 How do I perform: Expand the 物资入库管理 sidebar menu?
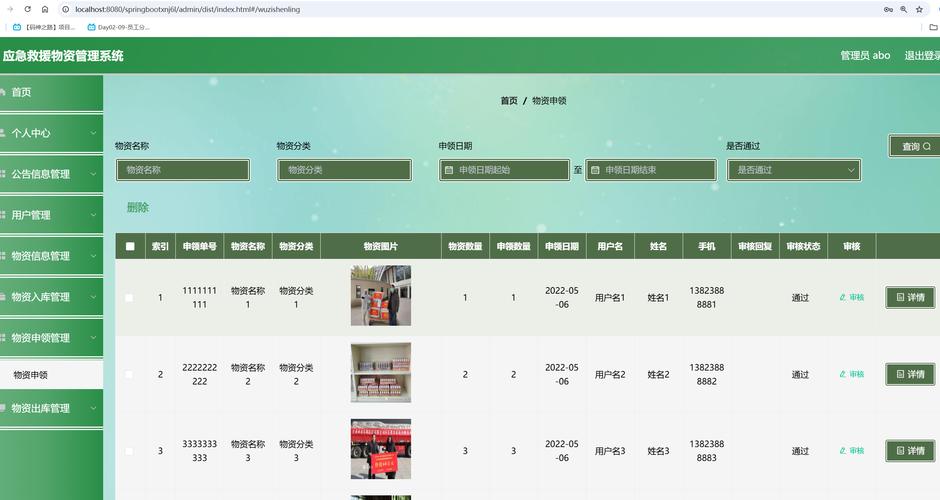(52, 297)
